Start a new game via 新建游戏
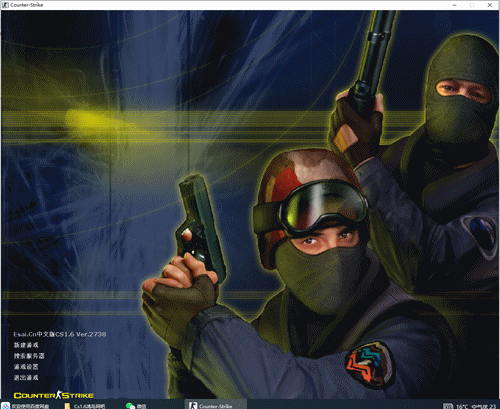Image resolution: width=500 pixels, height=409 pixels. (x=26, y=345)
